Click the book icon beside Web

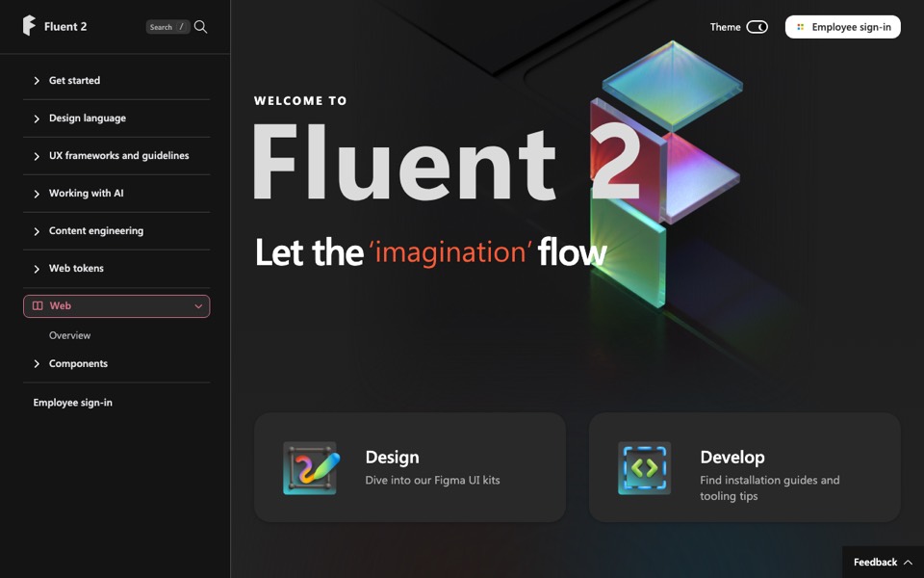(x=38, y=305)
